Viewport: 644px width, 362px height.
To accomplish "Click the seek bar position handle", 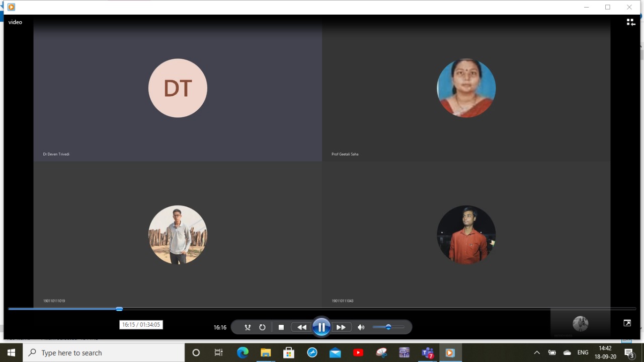I will 119,309.
